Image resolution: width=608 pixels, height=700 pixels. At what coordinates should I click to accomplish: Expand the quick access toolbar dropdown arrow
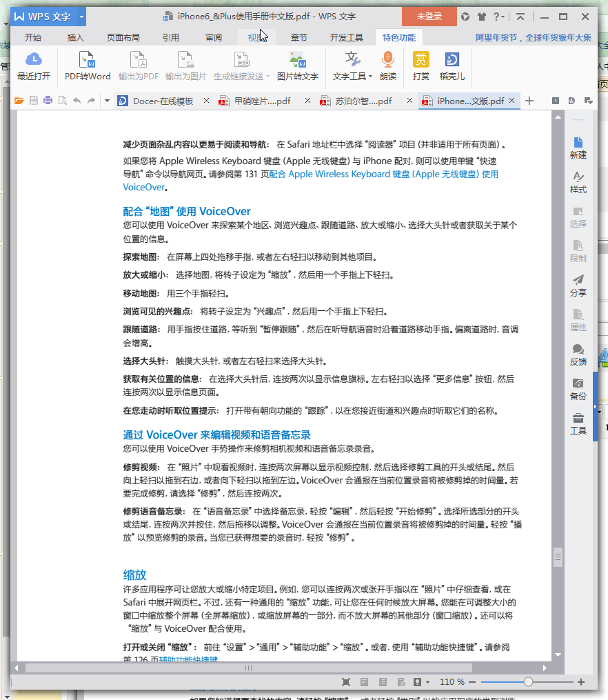(x=107, y=101)
